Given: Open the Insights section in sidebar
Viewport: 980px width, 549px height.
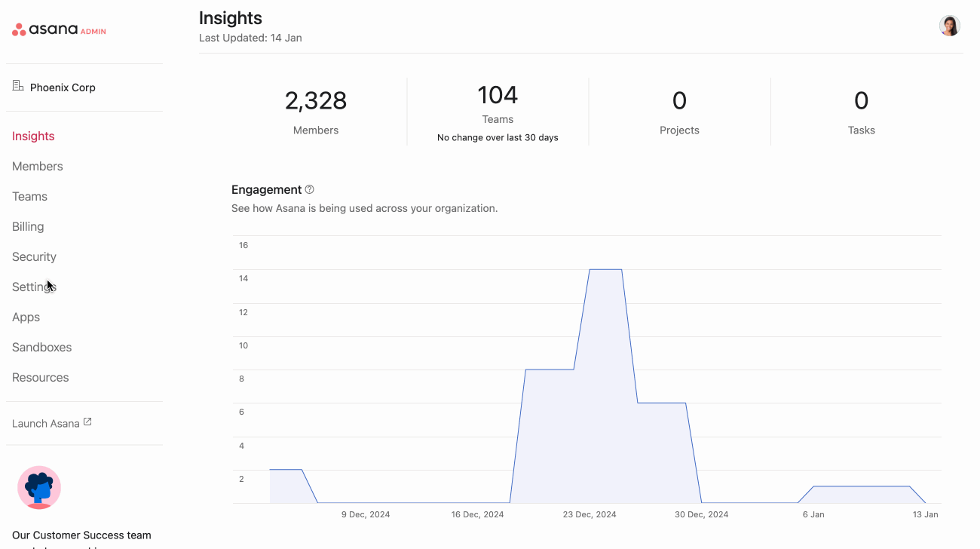Looking at the screenshot, I should [33, 136].
